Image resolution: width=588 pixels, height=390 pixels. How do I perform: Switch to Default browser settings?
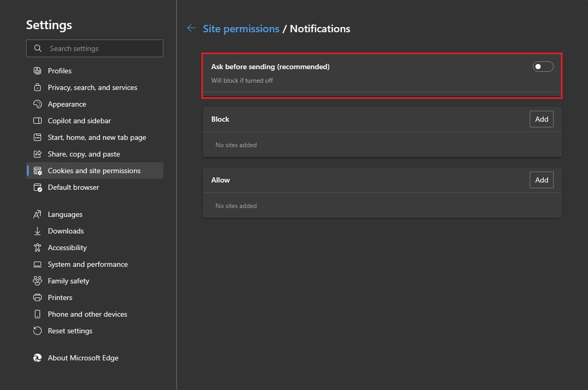73,187
